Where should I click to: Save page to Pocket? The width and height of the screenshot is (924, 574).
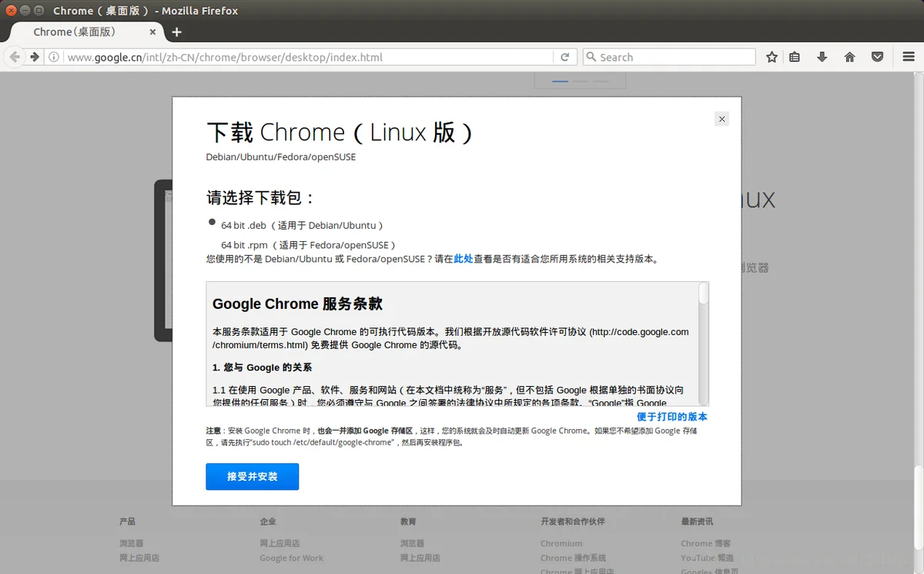click(877, 57)
